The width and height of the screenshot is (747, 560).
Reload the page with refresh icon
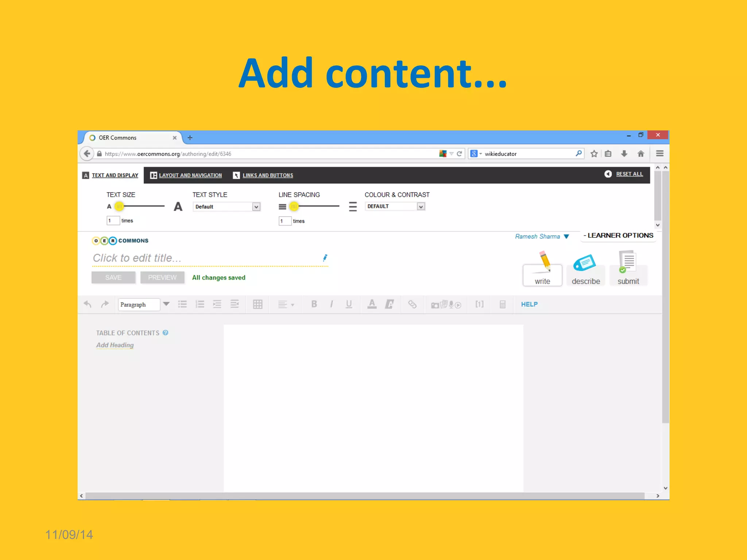click(460, 154)
